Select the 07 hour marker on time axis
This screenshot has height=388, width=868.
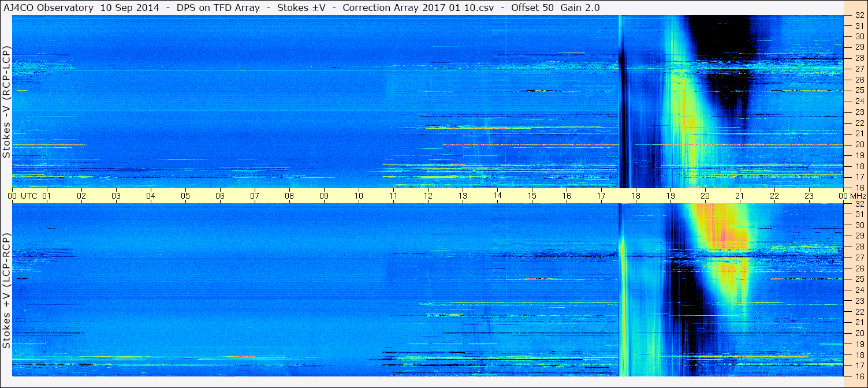(255, 196)
